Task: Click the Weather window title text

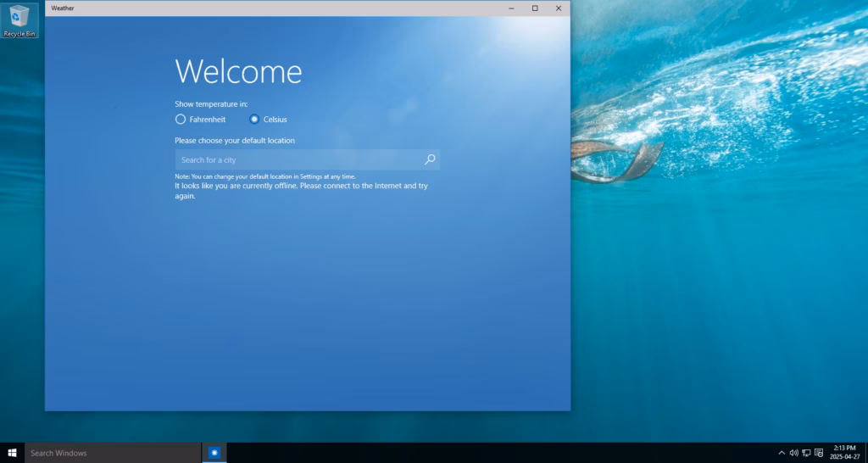Action: [x=63, y=8]
